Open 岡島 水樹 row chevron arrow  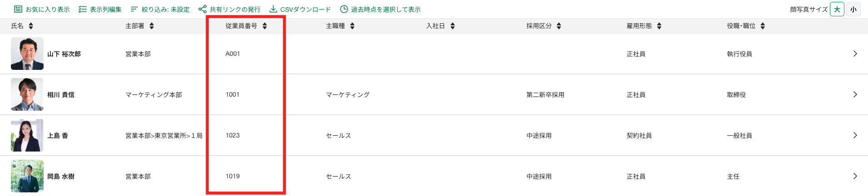[855, 176]
